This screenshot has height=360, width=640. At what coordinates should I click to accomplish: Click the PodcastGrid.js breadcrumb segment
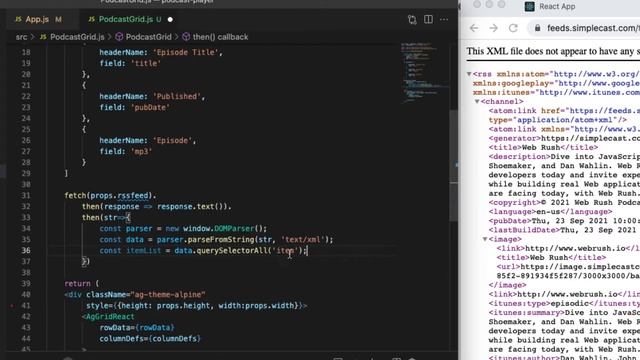point(77,37)
